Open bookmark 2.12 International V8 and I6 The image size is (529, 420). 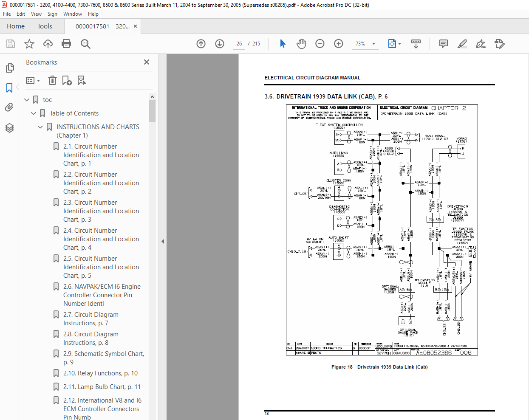102,409
